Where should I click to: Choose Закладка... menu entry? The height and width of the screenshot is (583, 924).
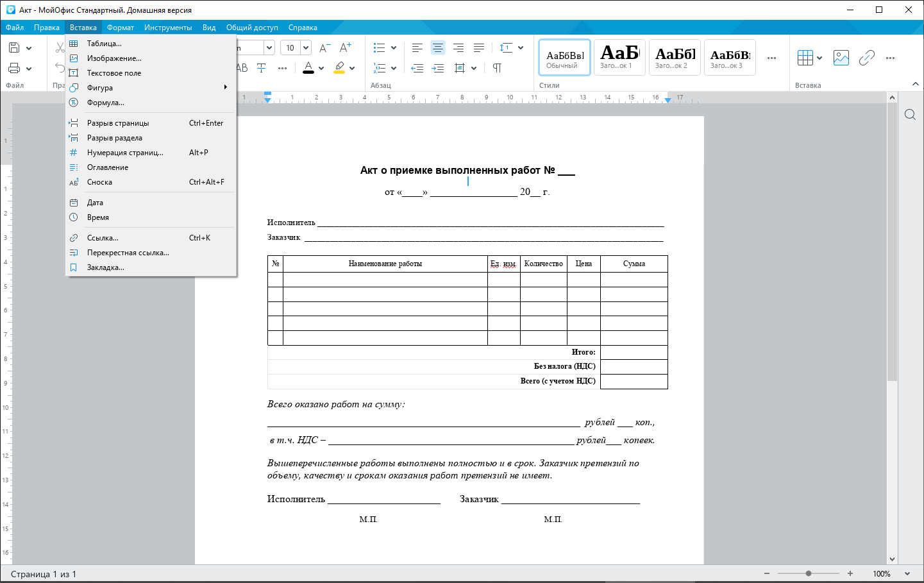[x=151, y=267]
